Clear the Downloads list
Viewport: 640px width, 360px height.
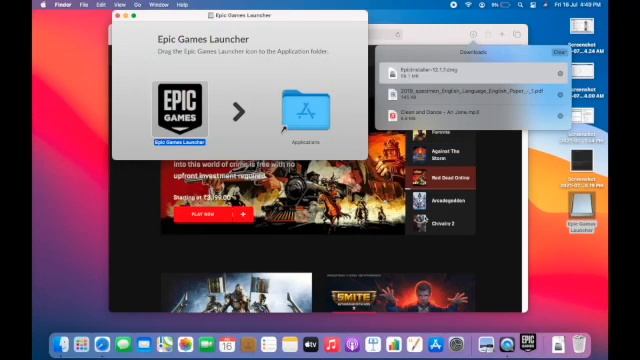[559, 52]
